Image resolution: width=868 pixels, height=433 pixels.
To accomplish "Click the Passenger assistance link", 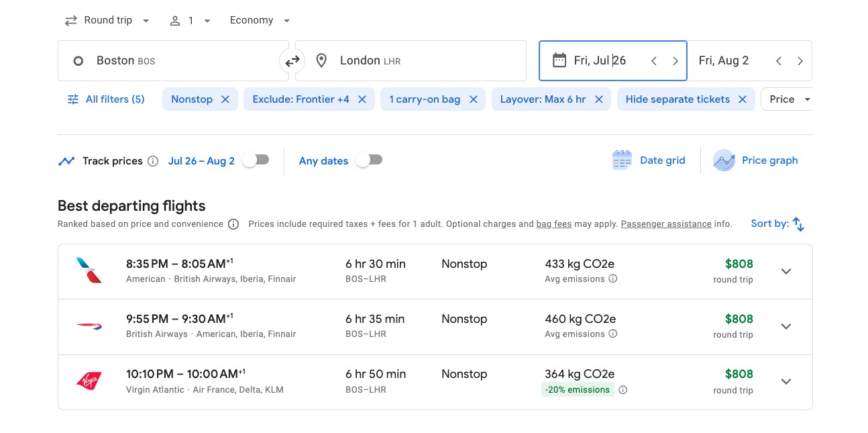I will pos(665,224).
